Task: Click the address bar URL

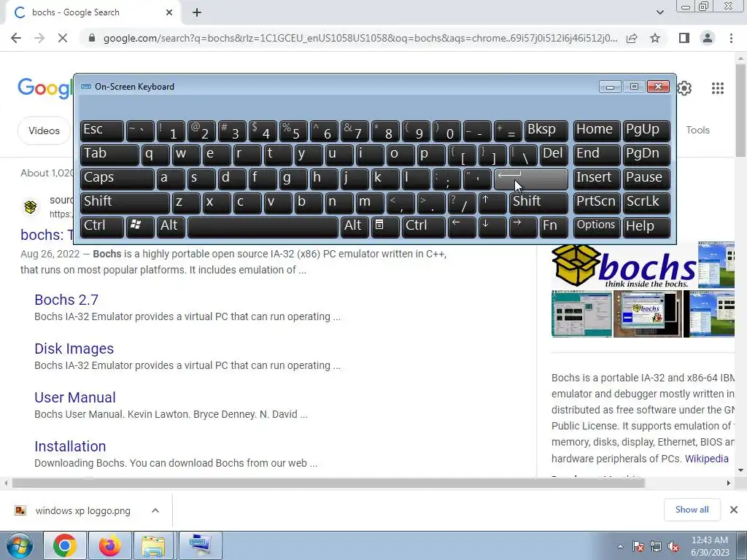Action: coord(360,38)
